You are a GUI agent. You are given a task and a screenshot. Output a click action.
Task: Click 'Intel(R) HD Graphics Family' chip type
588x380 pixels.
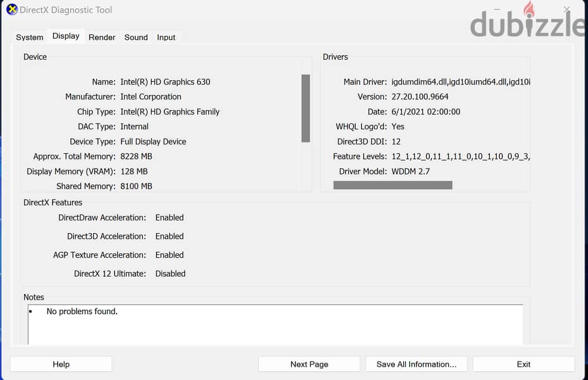tap(170, 112)
